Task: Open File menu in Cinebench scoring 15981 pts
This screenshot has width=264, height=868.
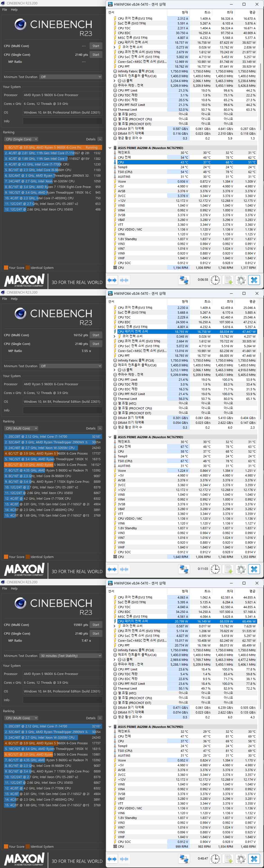Action: 5,588
